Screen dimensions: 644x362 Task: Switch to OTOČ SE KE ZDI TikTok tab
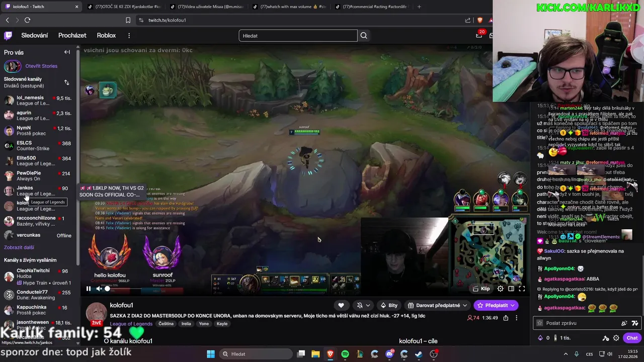124,7
